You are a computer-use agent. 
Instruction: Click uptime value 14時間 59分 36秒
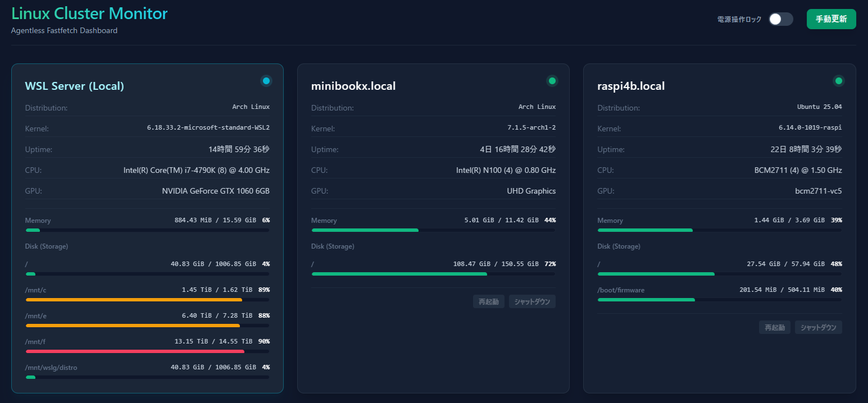click(239, 149)
